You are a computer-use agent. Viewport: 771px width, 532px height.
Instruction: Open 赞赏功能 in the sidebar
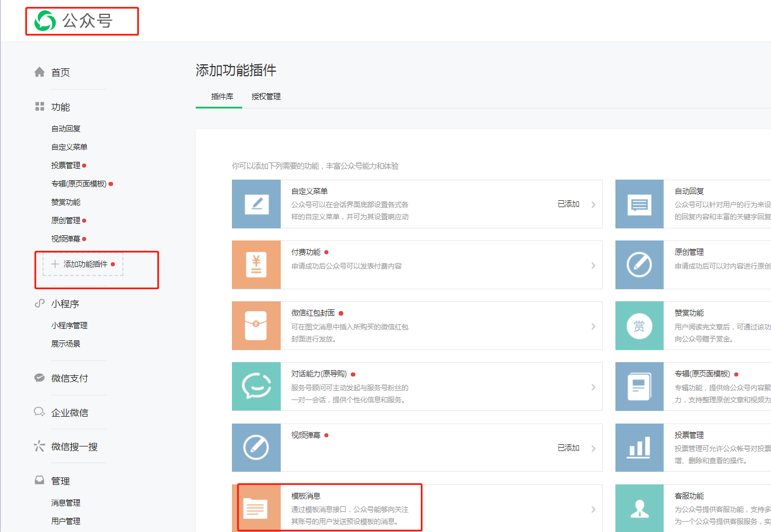click(x=66, y=202)
